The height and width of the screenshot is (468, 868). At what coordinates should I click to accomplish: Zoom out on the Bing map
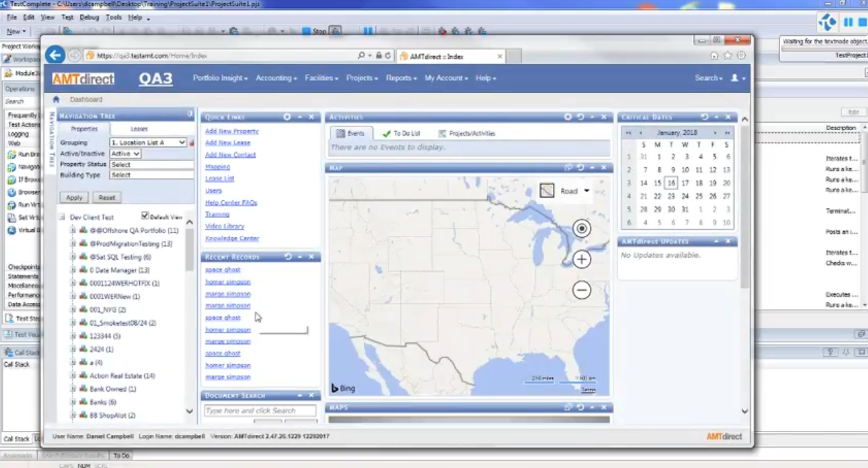pyautogui.click(x=581, y=290)
